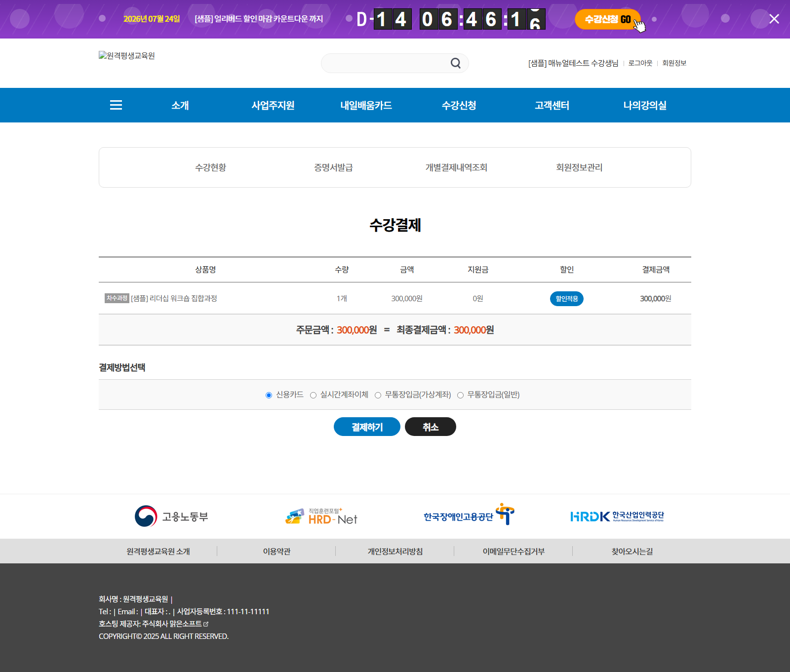Click the HRD-Net logo

pyautogui.click(x=321, y=516)
